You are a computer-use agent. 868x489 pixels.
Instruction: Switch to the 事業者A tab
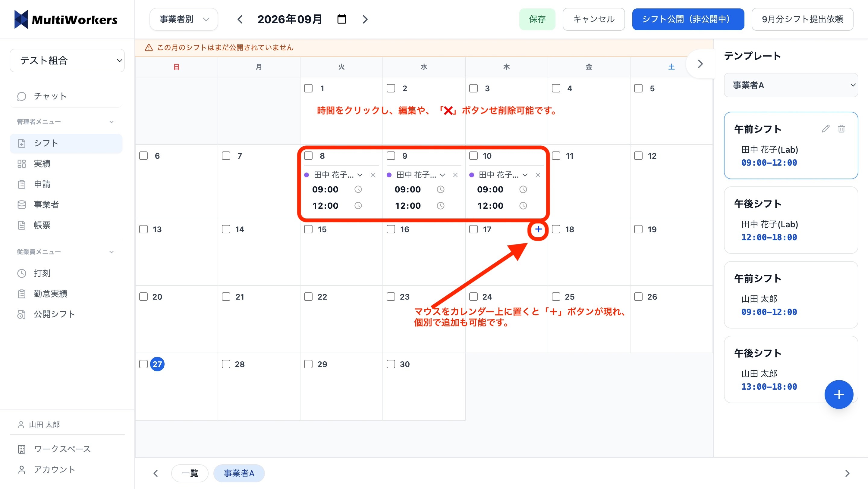pos(239,473)
